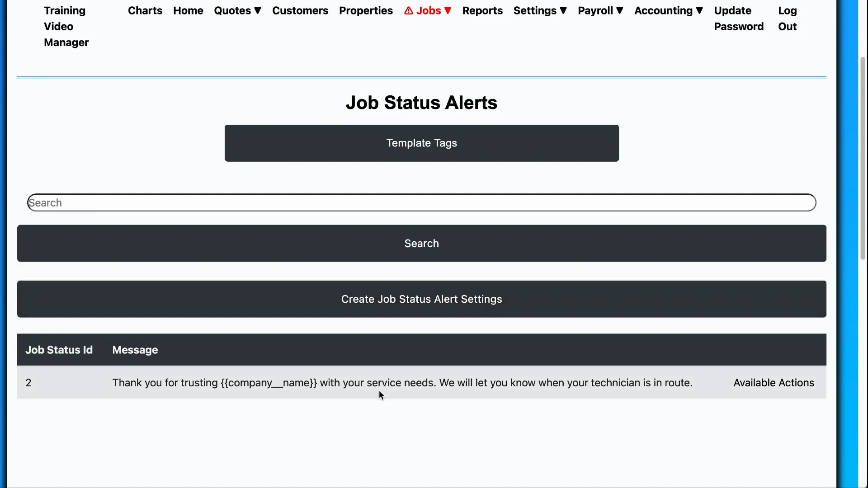Expand the Payroll dropdown menu
The height and width of the screenshot is (488, 868).
coord(600,10)
